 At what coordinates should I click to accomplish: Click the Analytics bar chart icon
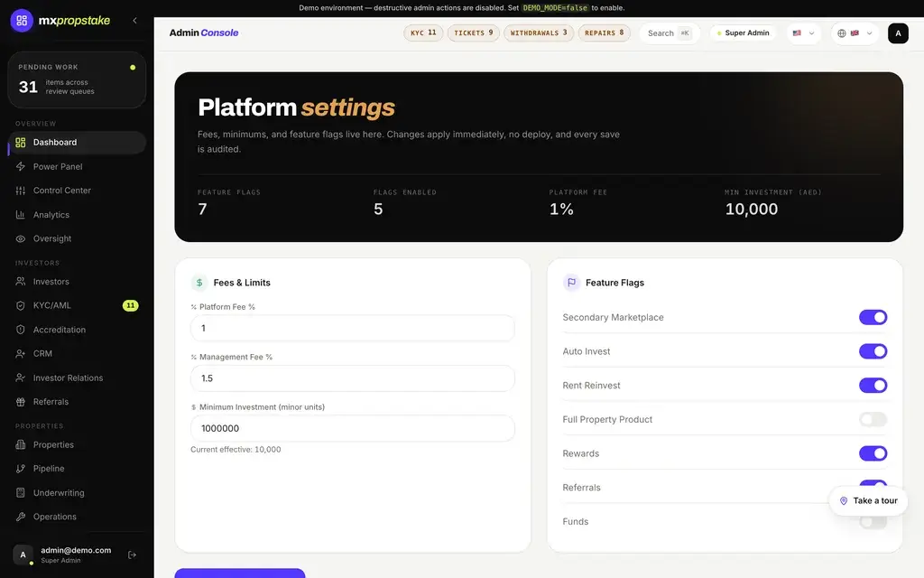[21, 215]
